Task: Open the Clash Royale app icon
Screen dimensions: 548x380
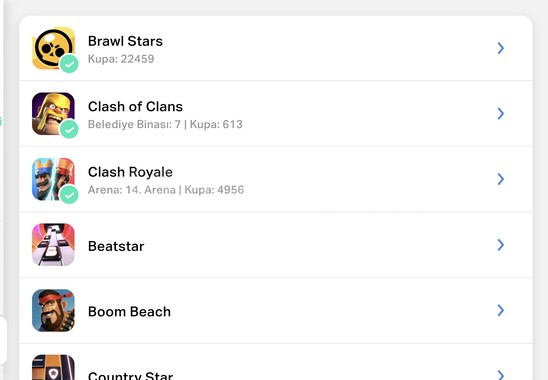Action: [x=53, y=179]
